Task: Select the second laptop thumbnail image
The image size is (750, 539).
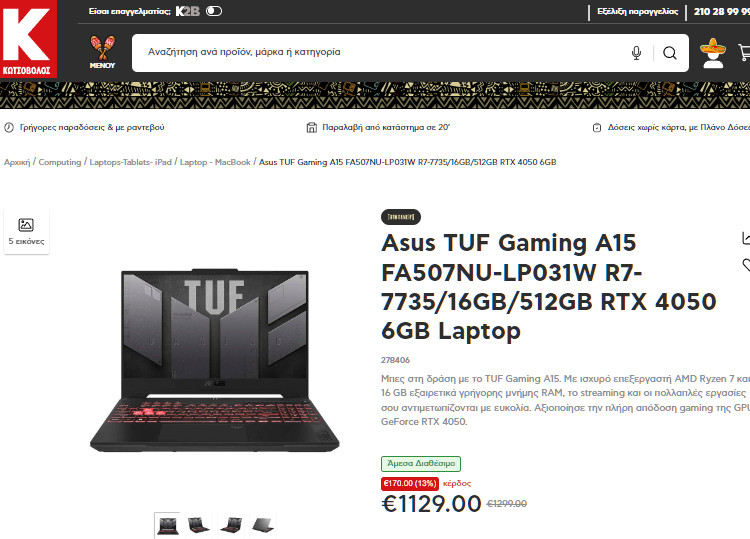Action: click(x=199, y=525)
